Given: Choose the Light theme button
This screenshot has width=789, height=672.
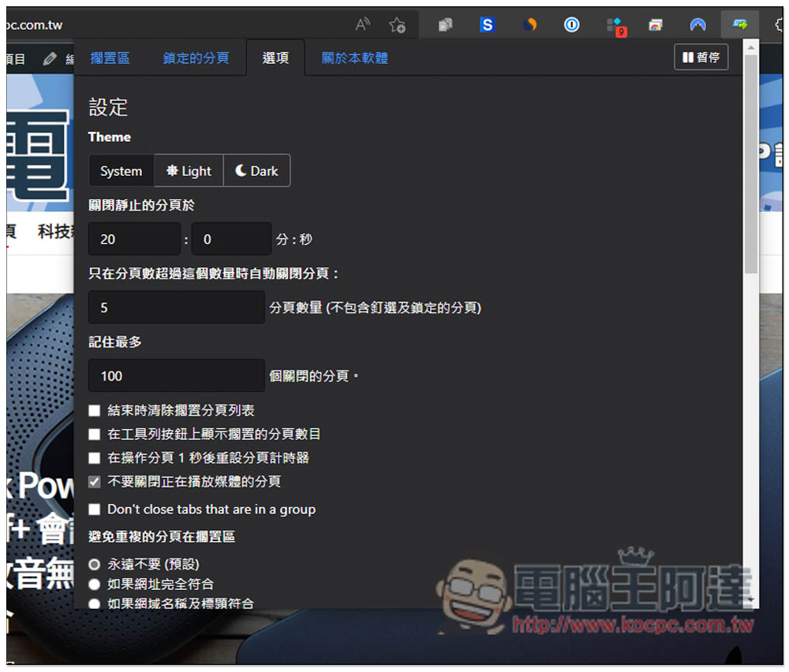Looking at the screenshot, I should [189, 171].
